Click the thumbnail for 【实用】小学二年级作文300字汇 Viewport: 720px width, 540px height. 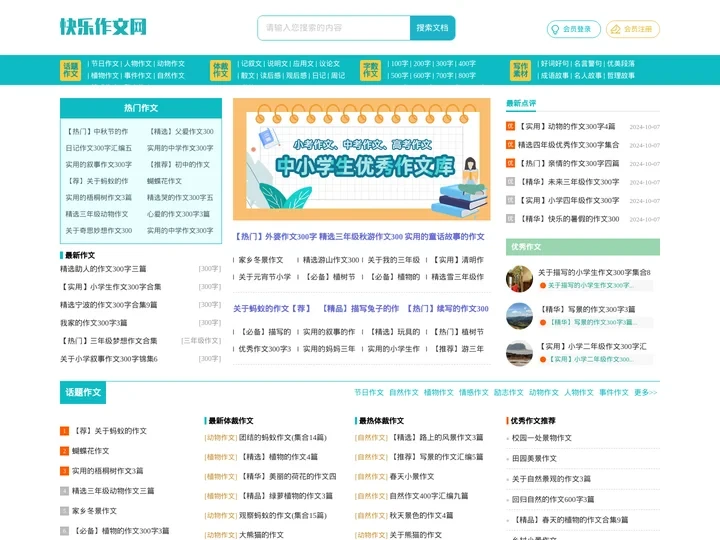click(x=519, y=353)
